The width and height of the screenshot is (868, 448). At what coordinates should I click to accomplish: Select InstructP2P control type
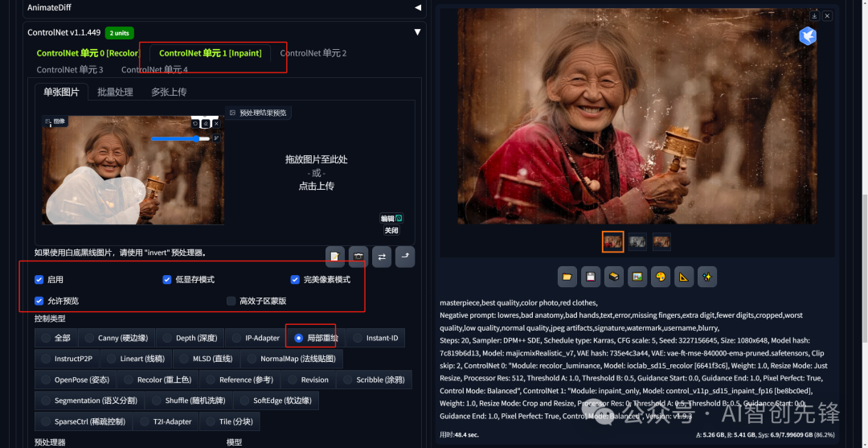pyautogui.click(x=67, y=359)
